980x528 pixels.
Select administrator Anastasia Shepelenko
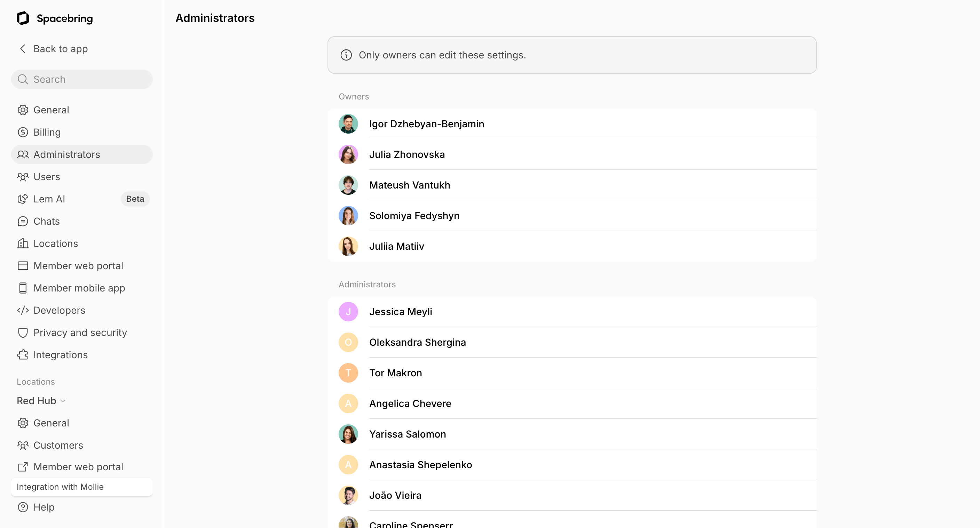pos(572,464)
